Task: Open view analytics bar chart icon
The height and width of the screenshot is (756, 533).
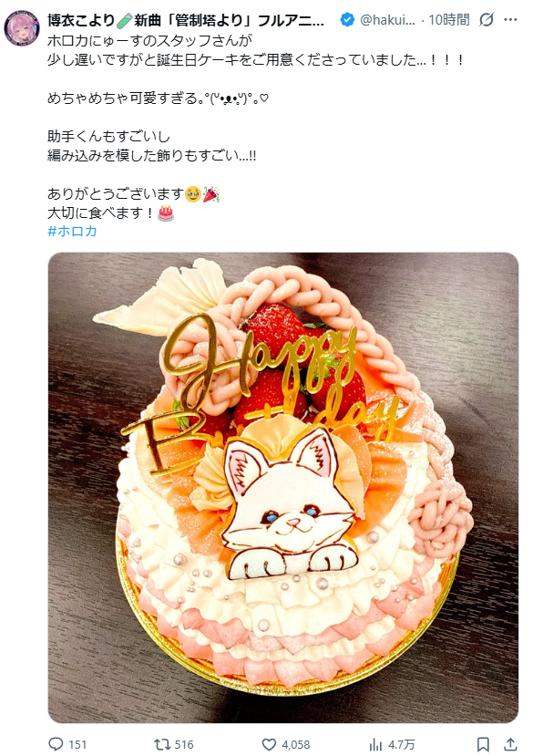Action: tap(375, 744)
